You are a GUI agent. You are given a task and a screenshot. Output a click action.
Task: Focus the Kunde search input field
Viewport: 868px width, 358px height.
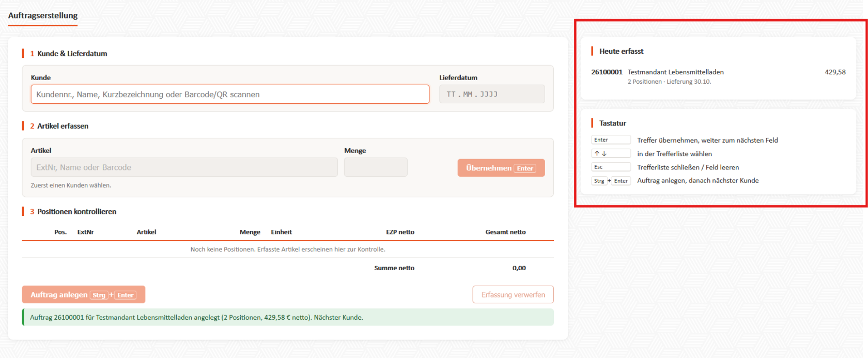[x=230, y=95]
